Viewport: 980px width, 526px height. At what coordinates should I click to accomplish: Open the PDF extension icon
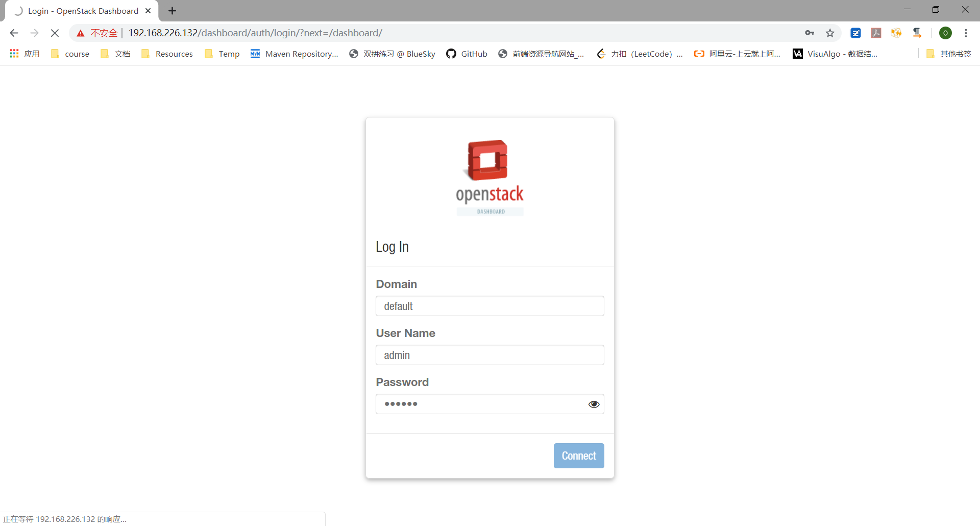pyautogui.click(x=876, y=33)
